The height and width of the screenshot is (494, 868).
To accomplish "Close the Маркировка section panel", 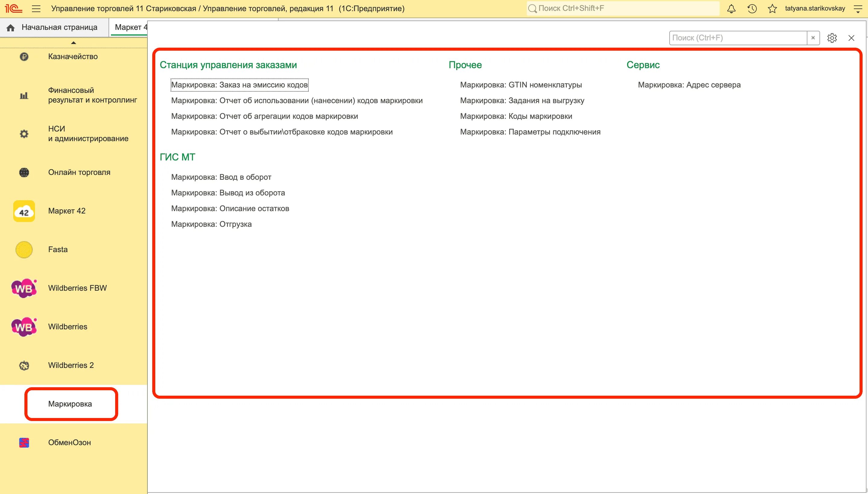I will (851, 38).
